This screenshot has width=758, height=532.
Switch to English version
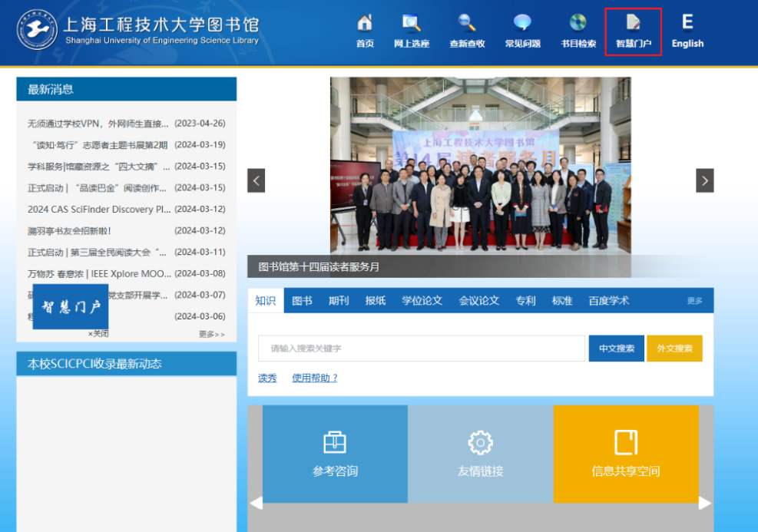pyautogui.click(x=687, y=31)
